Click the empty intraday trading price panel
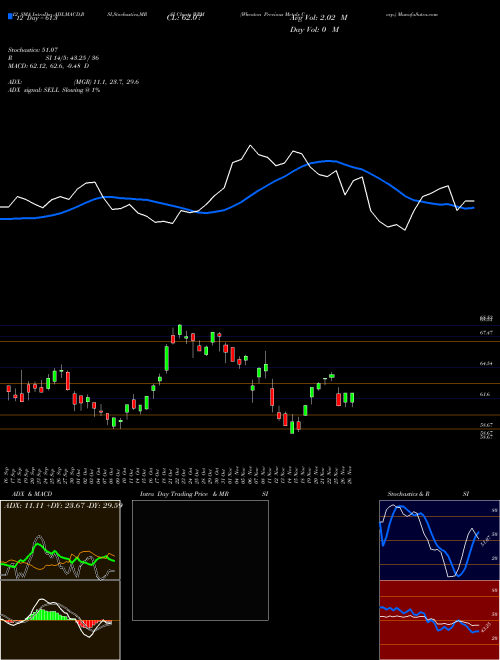This screenshot has width=500, height=660. click(x=200, y=560)
